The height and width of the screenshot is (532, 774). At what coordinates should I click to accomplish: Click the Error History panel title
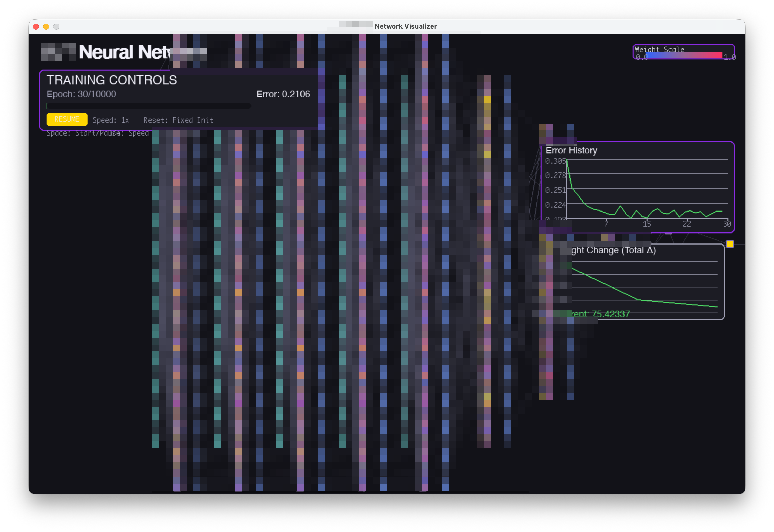click(571, 150)
